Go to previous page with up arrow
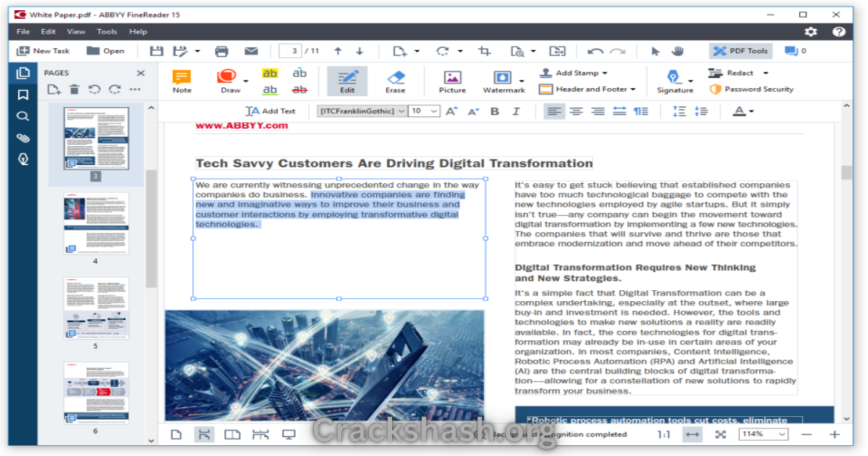The width and height of the screenshot is (868, 456). click(338, 51)
